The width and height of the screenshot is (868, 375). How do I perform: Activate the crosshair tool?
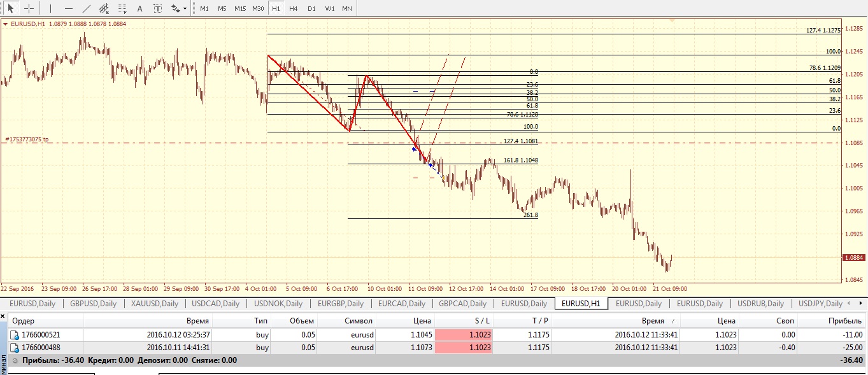29,9
